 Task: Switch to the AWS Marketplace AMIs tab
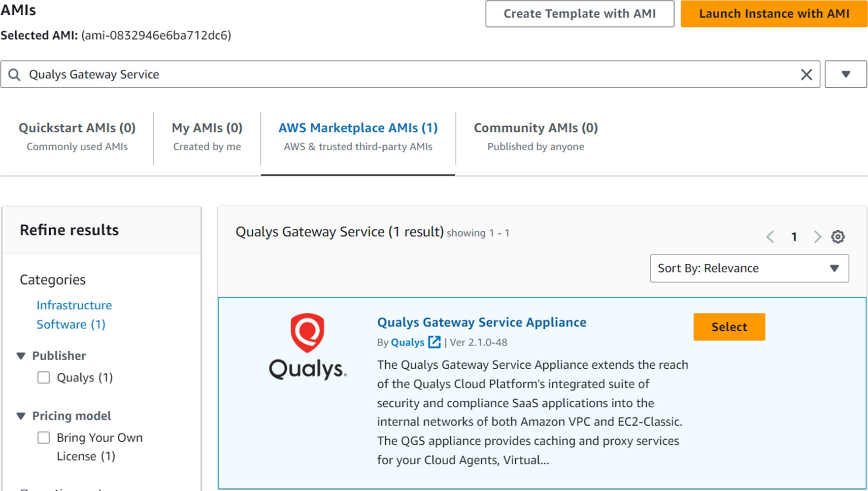click(x=358, y=136)
